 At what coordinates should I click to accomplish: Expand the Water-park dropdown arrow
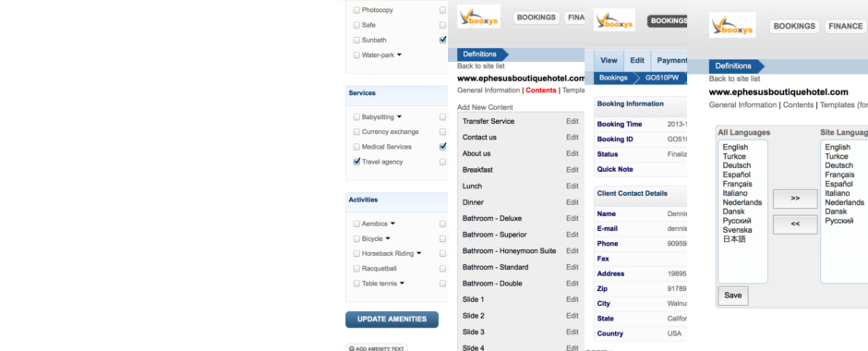[400, 54]
